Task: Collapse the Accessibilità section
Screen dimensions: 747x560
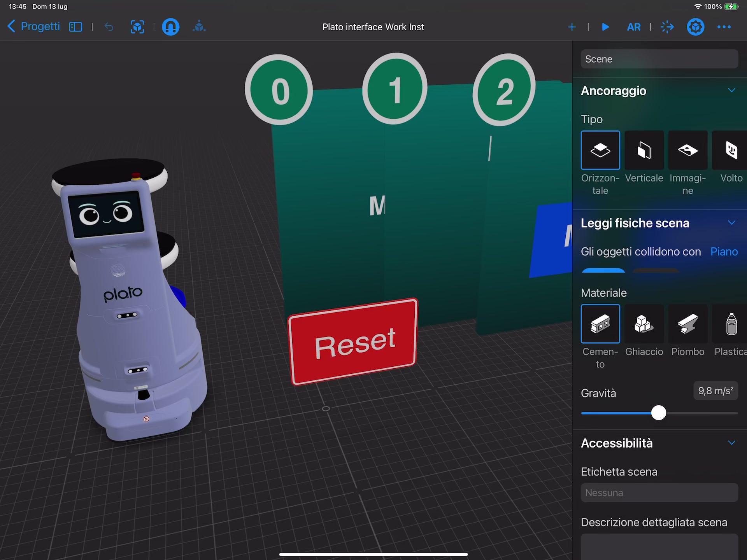Action: [731, 443]
